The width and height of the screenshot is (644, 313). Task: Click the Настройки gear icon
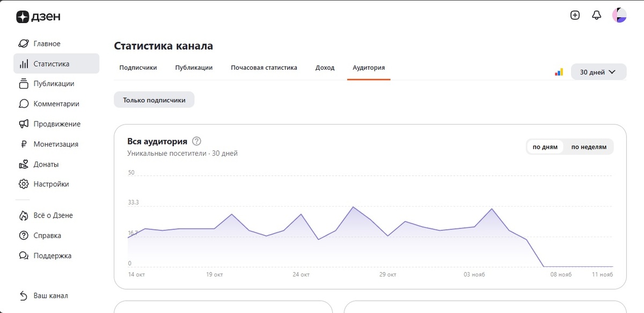(x=24, y=184)
